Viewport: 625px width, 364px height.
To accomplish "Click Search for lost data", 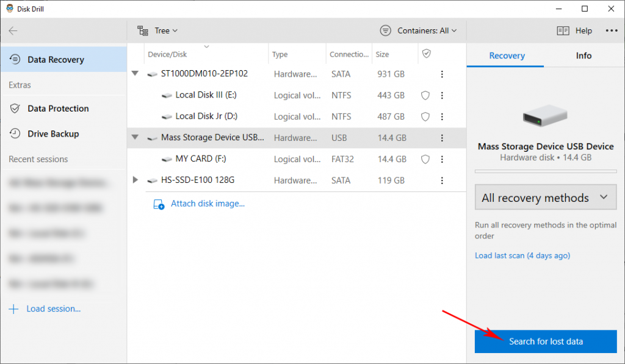I will tap(545, 341).
